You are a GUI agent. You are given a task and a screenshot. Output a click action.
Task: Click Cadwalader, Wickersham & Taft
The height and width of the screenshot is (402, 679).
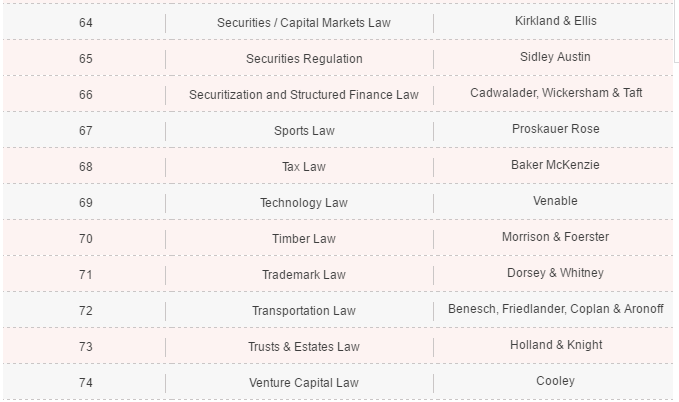555,93
